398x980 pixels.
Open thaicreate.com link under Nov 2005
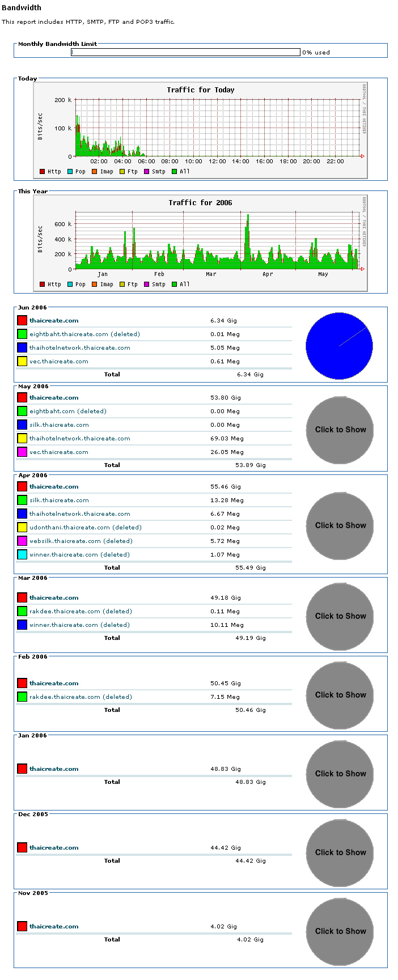click(54, 927)
